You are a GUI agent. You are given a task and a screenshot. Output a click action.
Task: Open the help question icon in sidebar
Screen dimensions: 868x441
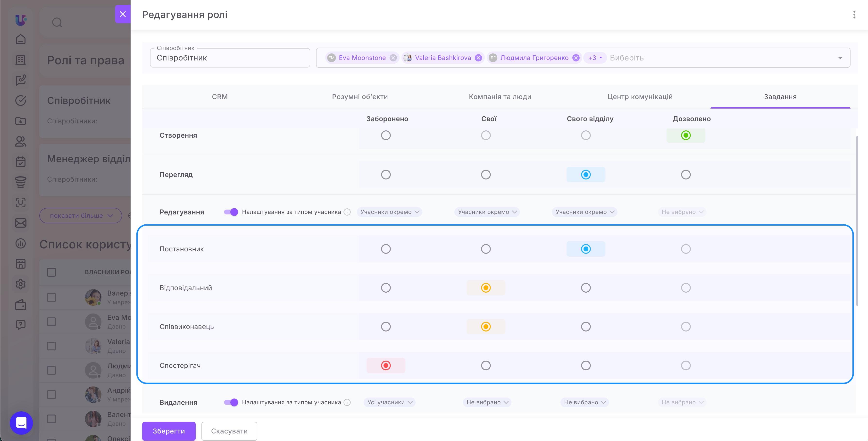click(21, 325)
